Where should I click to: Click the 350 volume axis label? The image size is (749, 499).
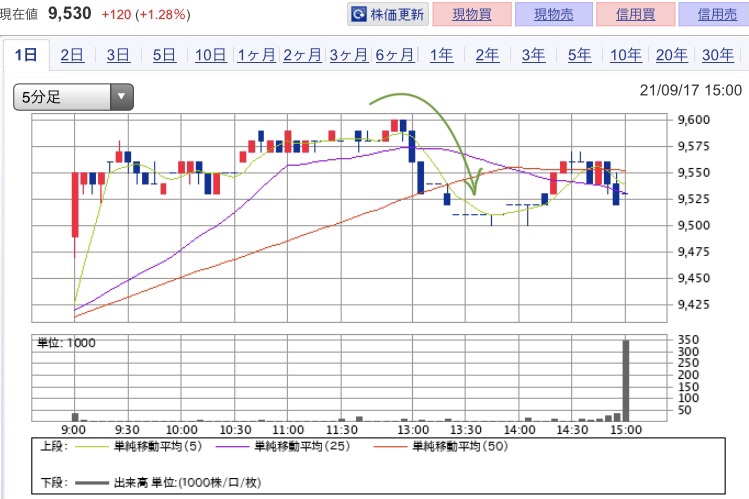[688, 340]
